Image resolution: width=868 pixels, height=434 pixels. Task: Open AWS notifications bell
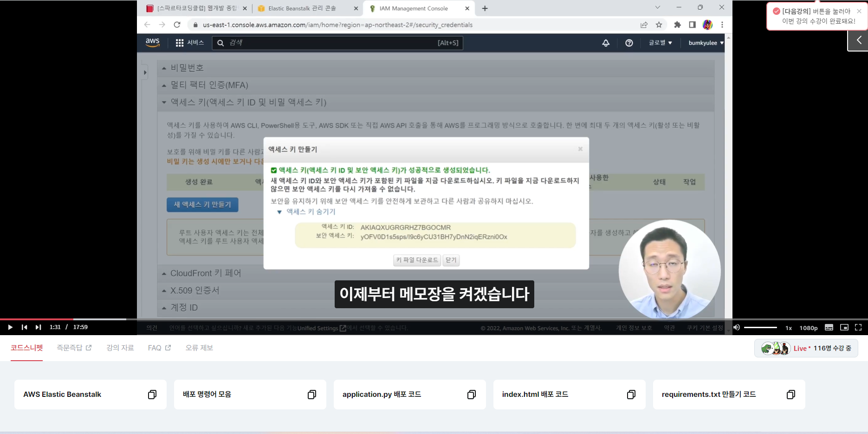[x=606, y=43]
